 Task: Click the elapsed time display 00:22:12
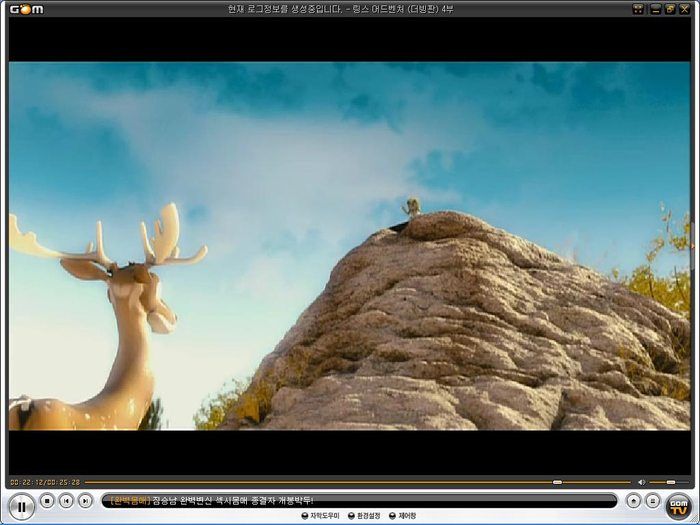click(27, 483)
